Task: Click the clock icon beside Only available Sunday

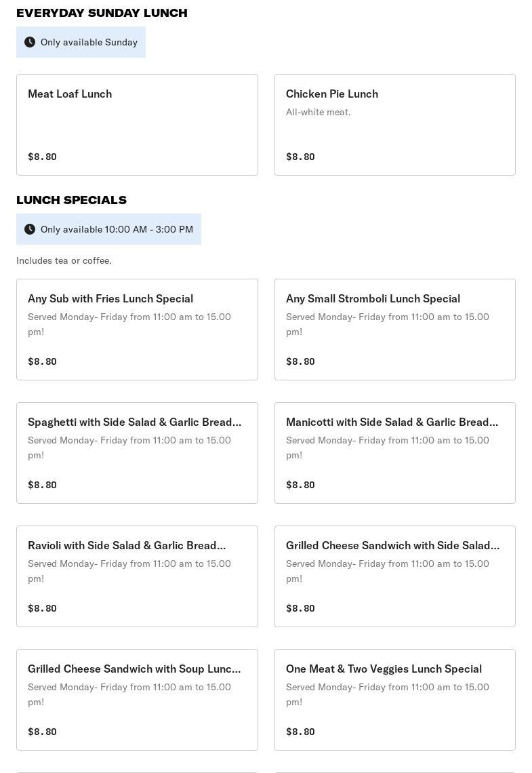Action: [x=30, y=42]
